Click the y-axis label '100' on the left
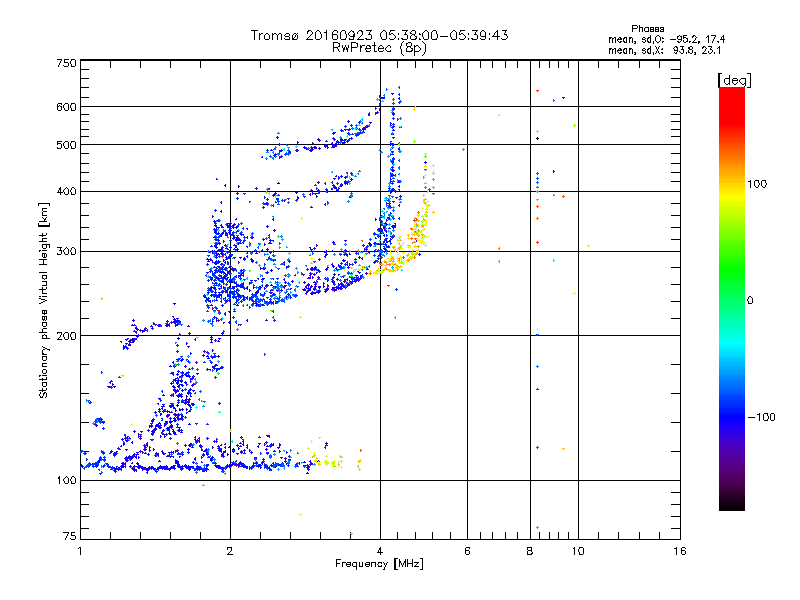 pos(66,481)
